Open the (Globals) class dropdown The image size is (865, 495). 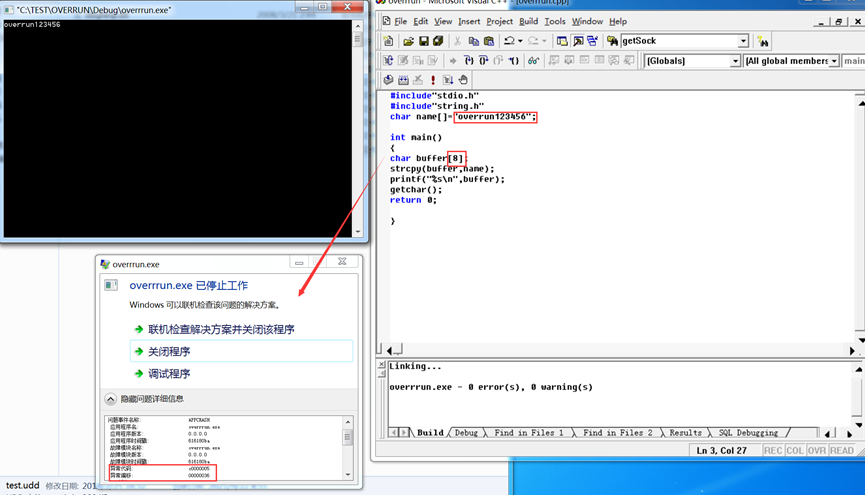(735, 61)
